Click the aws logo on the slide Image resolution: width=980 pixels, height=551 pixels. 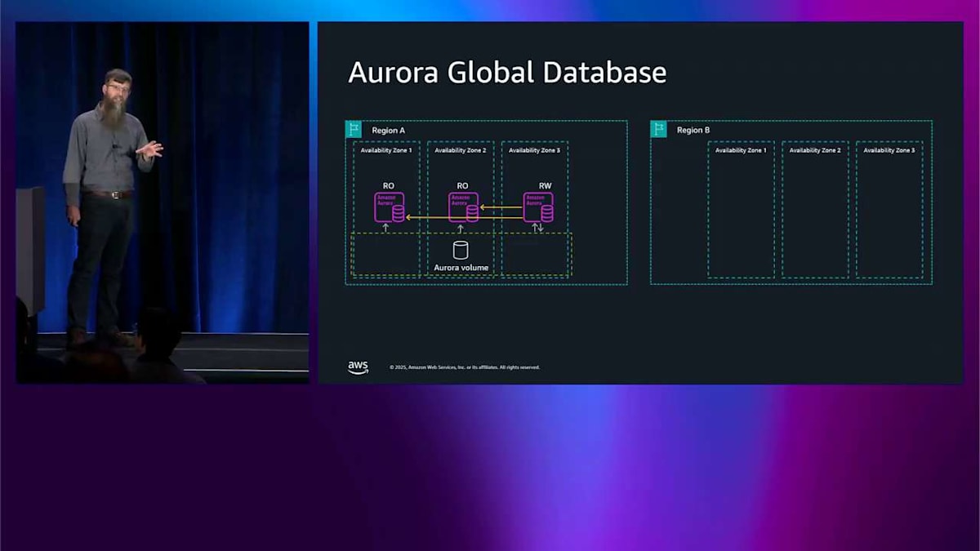pyautogui.click(x=358, y=367)
